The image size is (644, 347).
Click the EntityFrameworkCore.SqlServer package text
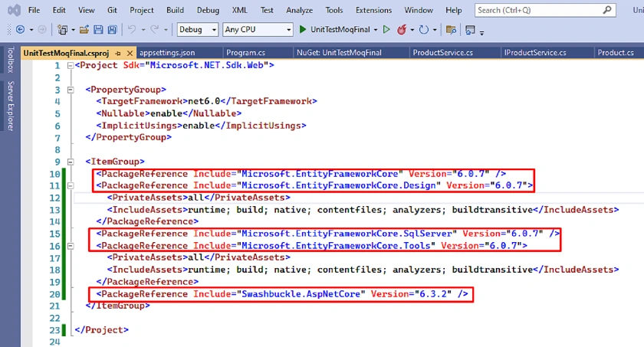pos(347,234)
